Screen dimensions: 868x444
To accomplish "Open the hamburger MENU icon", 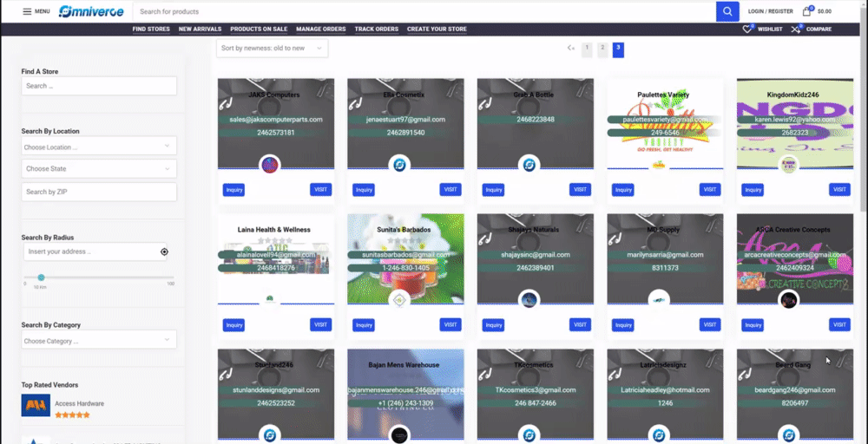I will [27, 11].
